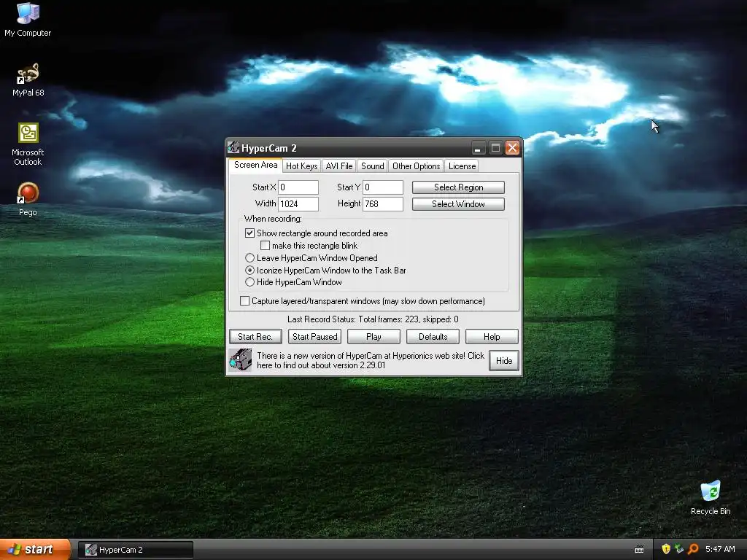Click the Start X input field
The width and height of the screenshot is (747, 560).
tap(298, 187)
